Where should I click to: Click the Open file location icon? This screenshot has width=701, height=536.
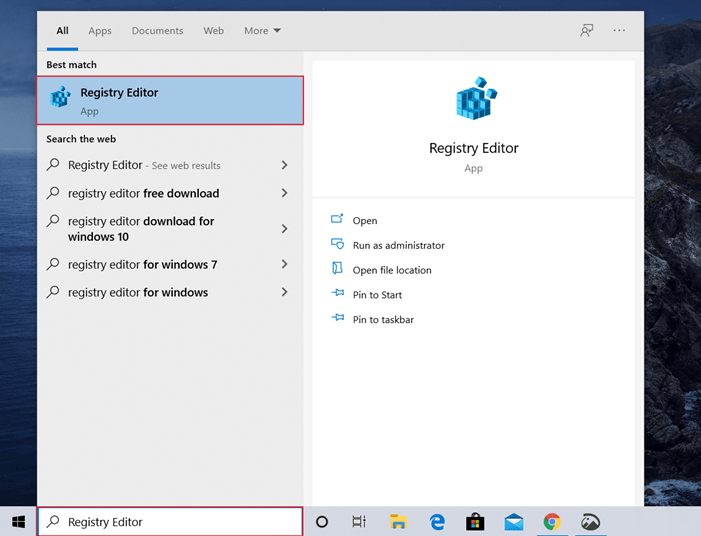(x=337, y=268)
